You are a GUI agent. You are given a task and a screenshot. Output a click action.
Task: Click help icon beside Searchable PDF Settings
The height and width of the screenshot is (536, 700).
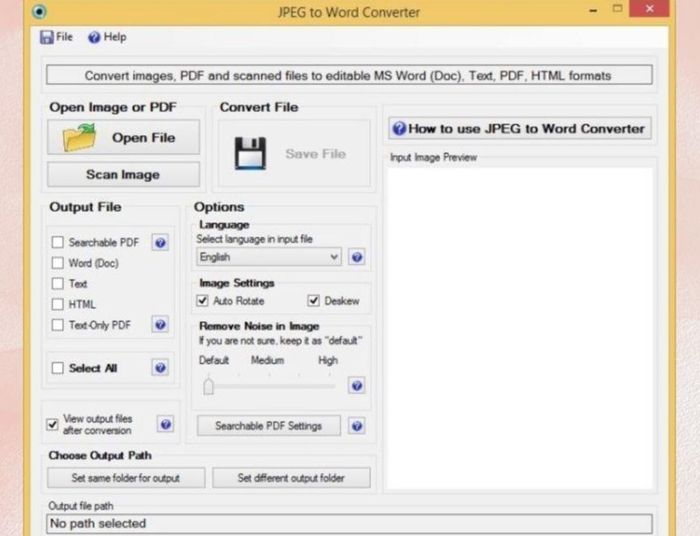357,426
